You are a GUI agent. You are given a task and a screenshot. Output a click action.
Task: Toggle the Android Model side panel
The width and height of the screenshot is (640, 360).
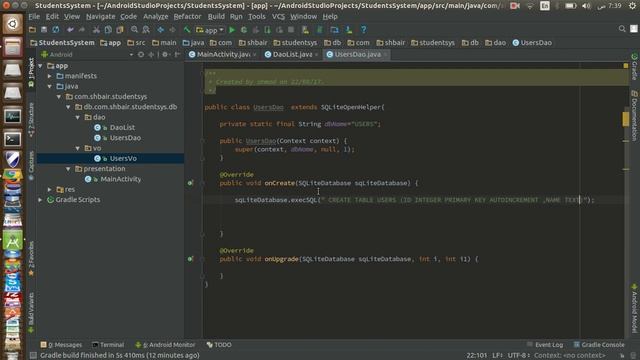634,309
